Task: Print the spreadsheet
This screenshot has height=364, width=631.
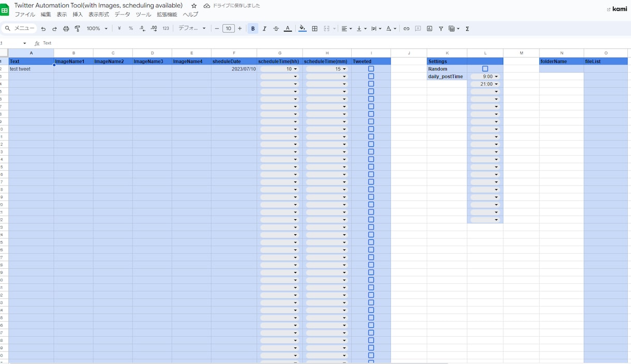Action: [x=66, y=29]
